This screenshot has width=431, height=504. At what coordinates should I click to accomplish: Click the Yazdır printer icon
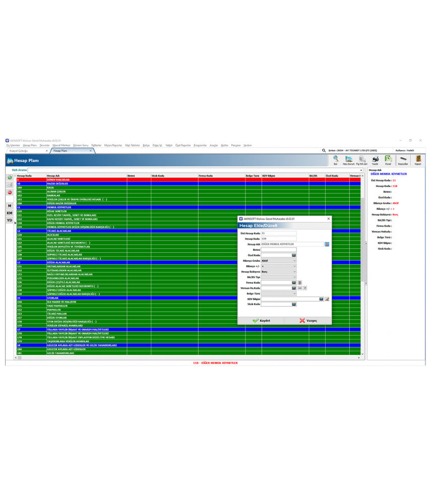point(375,159)
